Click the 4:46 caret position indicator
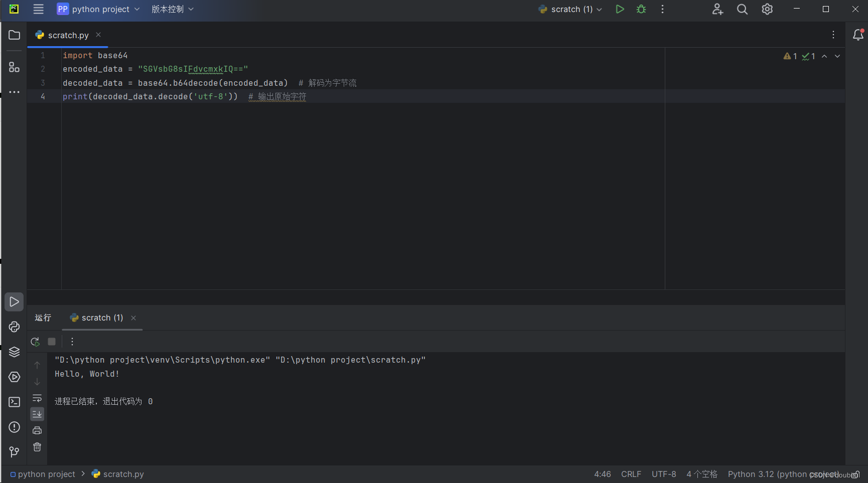868x483 pixels. pyautogui.click(x=603, y=474)
